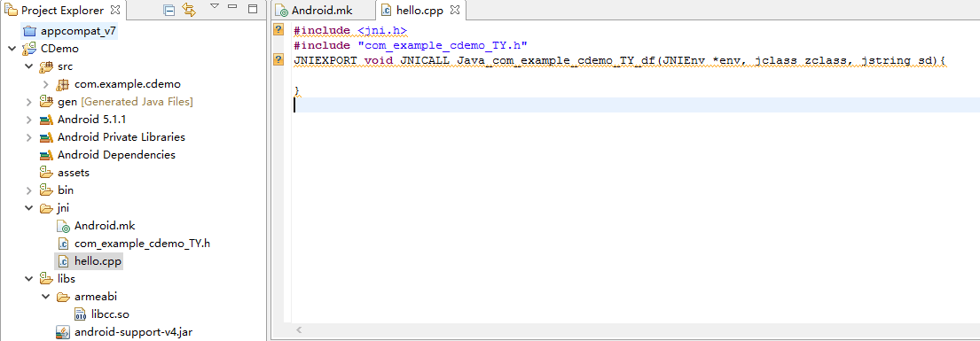Click com.example.cdemo package icon
Screen dimensions: 980x341
click(x=63, y=83)
